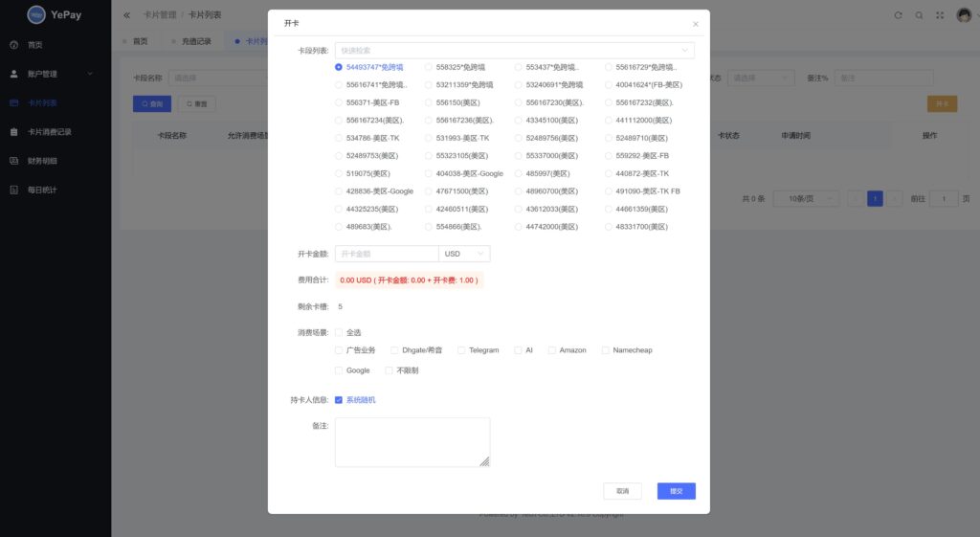
Task: Click the fullscreen icon in top header
Action: tap(940, 15)
